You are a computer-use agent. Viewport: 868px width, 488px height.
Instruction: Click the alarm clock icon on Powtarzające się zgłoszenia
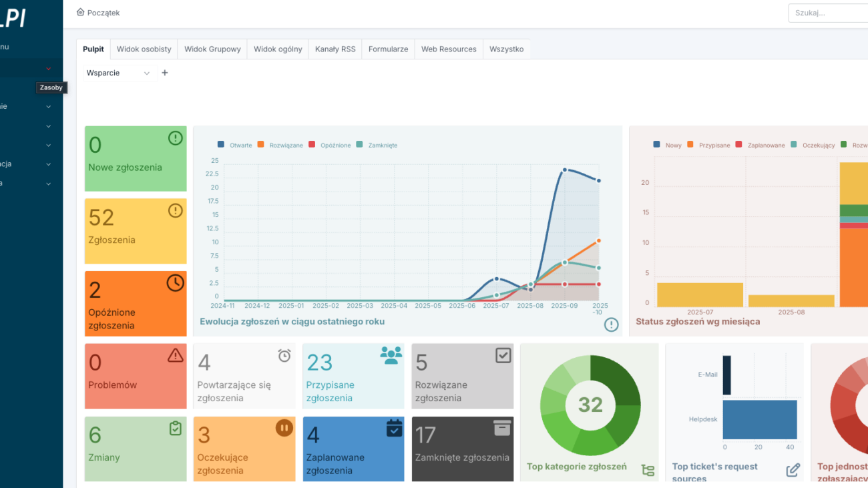pos(284,356)
